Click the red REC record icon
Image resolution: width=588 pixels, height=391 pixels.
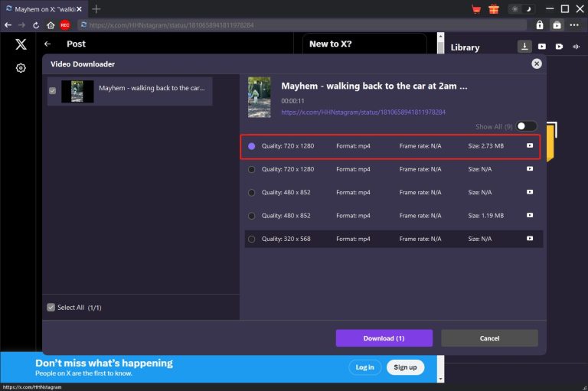pos(65,25)
